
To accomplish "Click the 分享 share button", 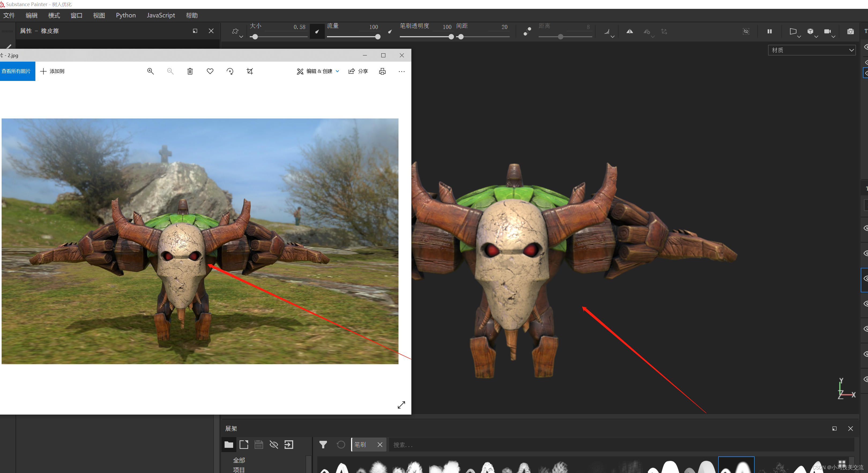I will [x=358, y=71].
